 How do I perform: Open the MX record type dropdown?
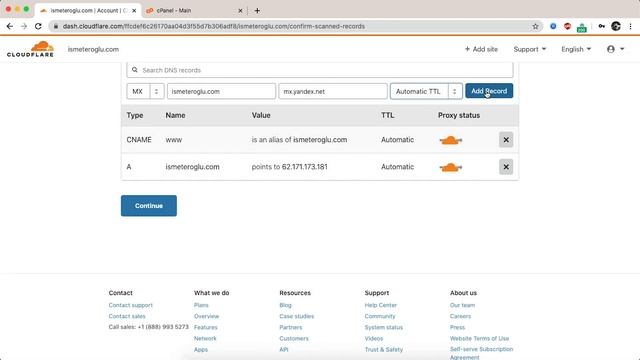[145, 91]
